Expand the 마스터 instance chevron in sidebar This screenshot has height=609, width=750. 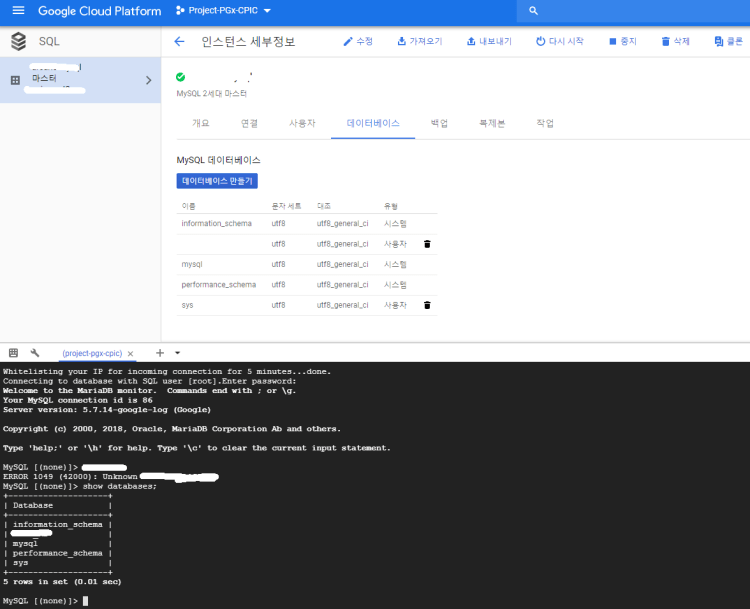148,80
